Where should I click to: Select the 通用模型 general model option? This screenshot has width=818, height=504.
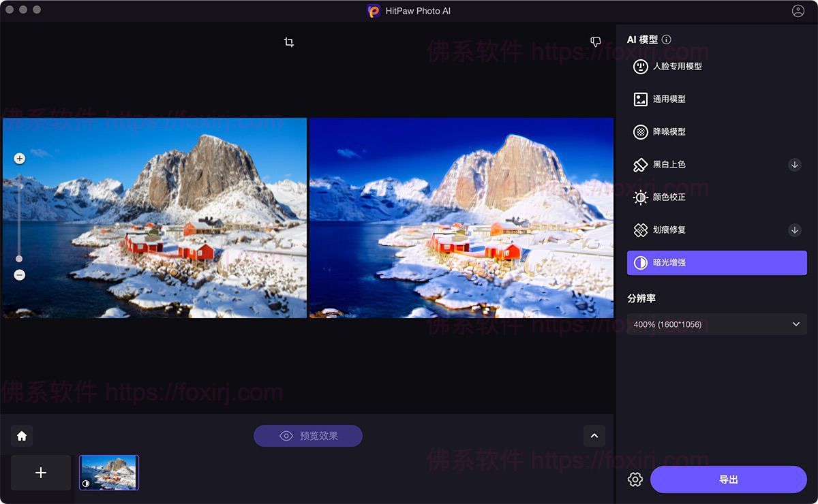pos(668,99)
